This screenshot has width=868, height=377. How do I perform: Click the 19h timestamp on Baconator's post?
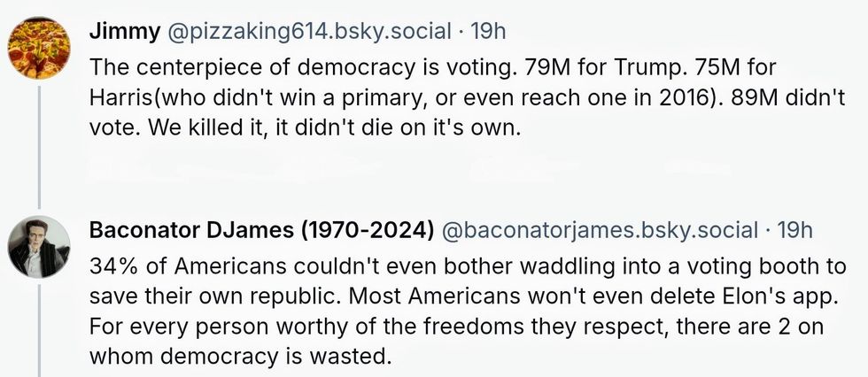[x=794, y=230]
